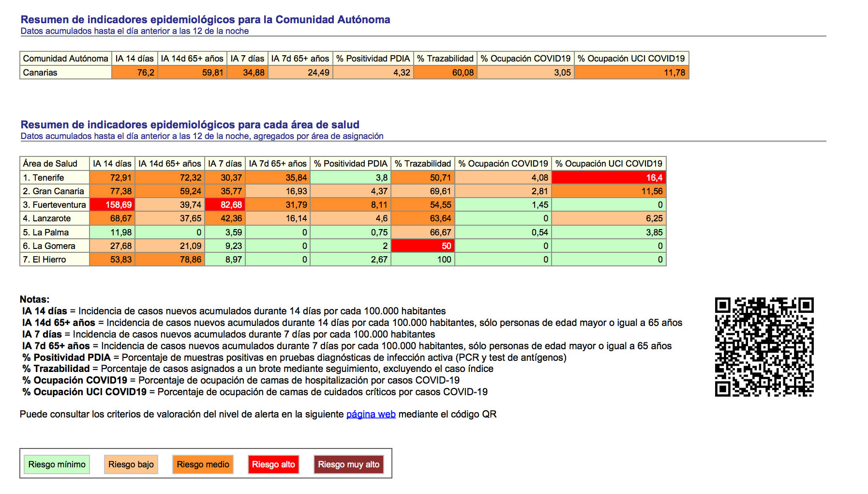This screenshot has width=868, height=494.
Task: Click the % Trazabilidad header in area table
Action: tap(423, 164)
